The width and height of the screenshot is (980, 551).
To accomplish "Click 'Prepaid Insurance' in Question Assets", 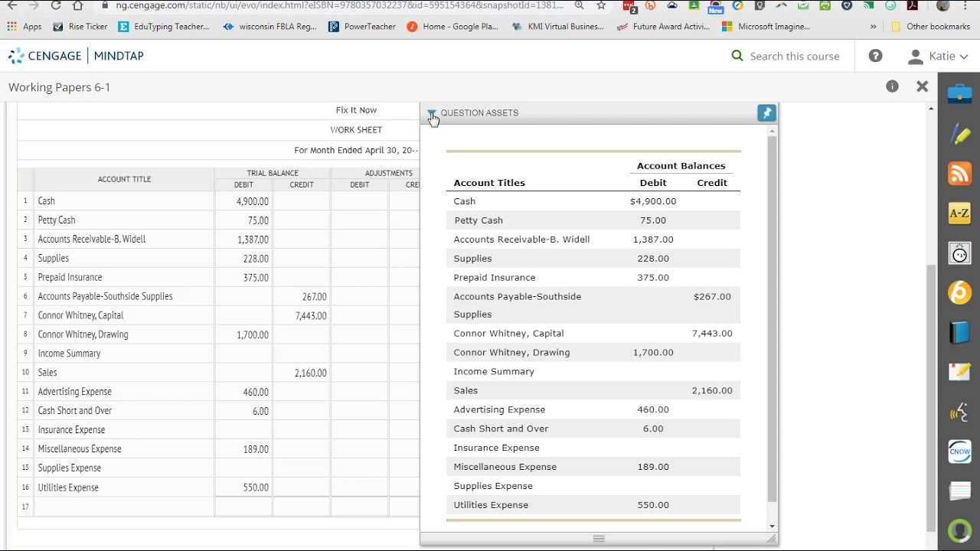I will [x=495, y=278].
